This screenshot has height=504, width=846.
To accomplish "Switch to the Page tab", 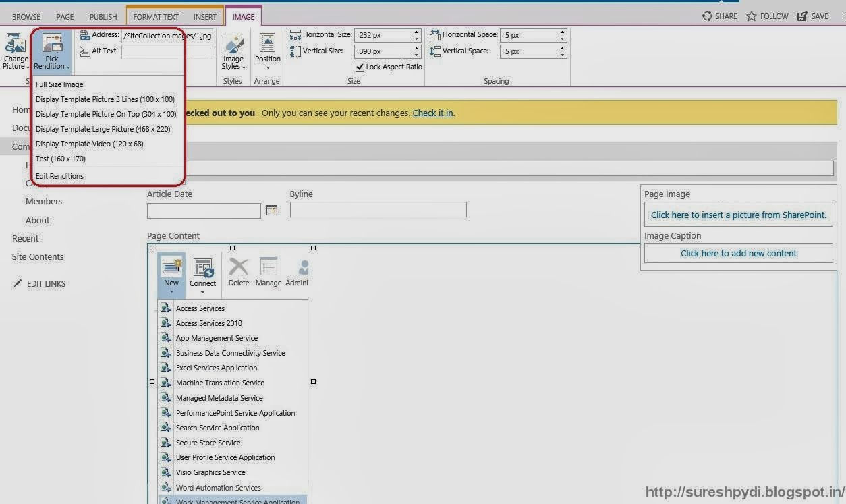I will [x=65, y=17].
